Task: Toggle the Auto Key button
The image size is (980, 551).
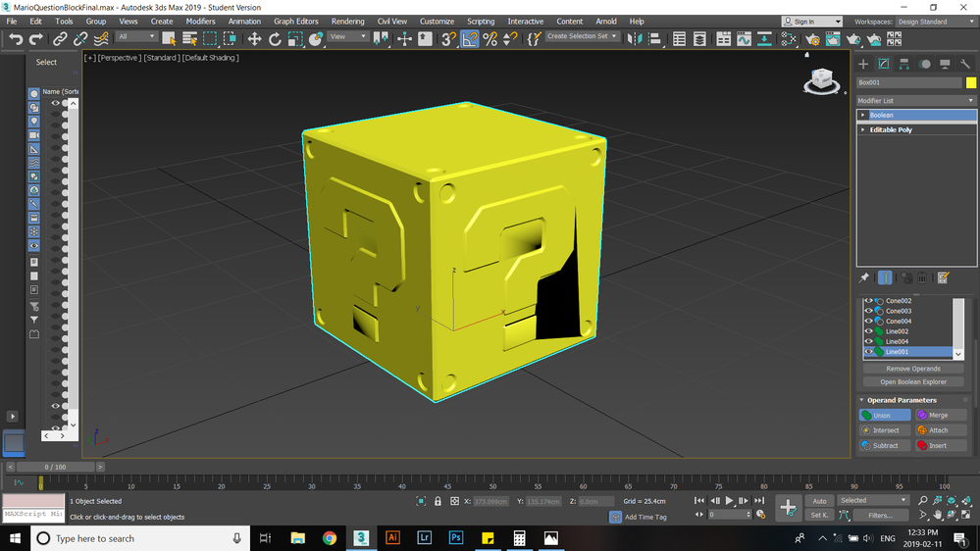Action: pos(819,501)
